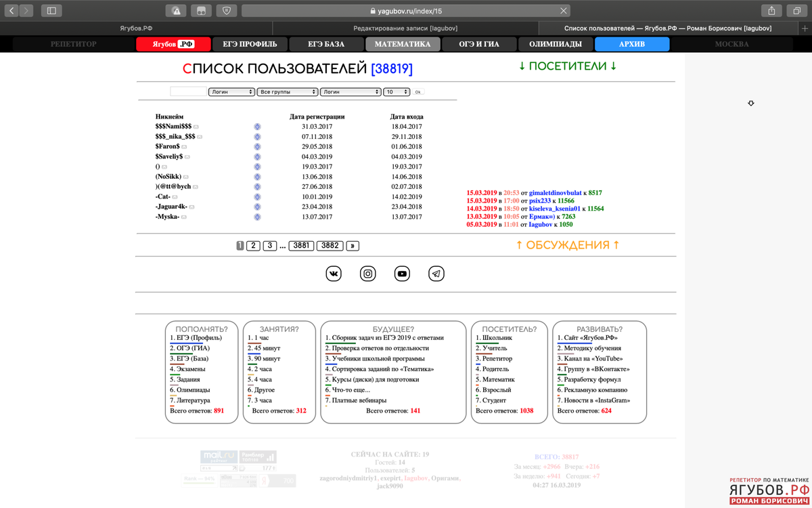Image resolution: width=812 pixels, height=508 pixels.
Task: Open the ЕГЭ БАЗА navigation tab
Action: (x=326, y=44)
